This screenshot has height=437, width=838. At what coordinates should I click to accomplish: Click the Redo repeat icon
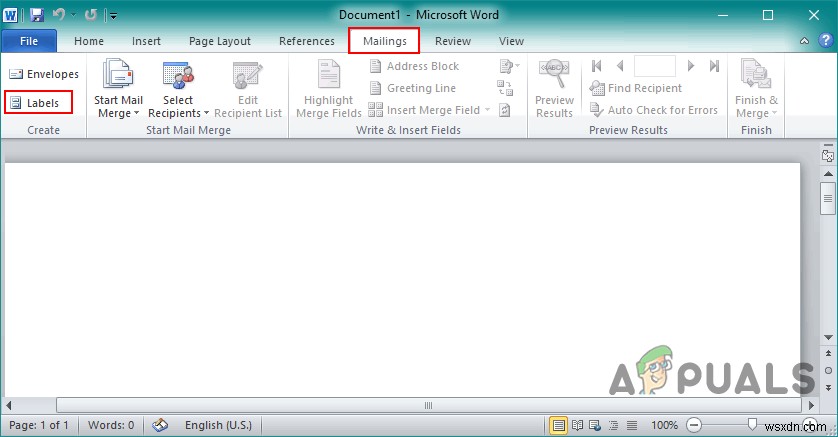pos(90,15)
